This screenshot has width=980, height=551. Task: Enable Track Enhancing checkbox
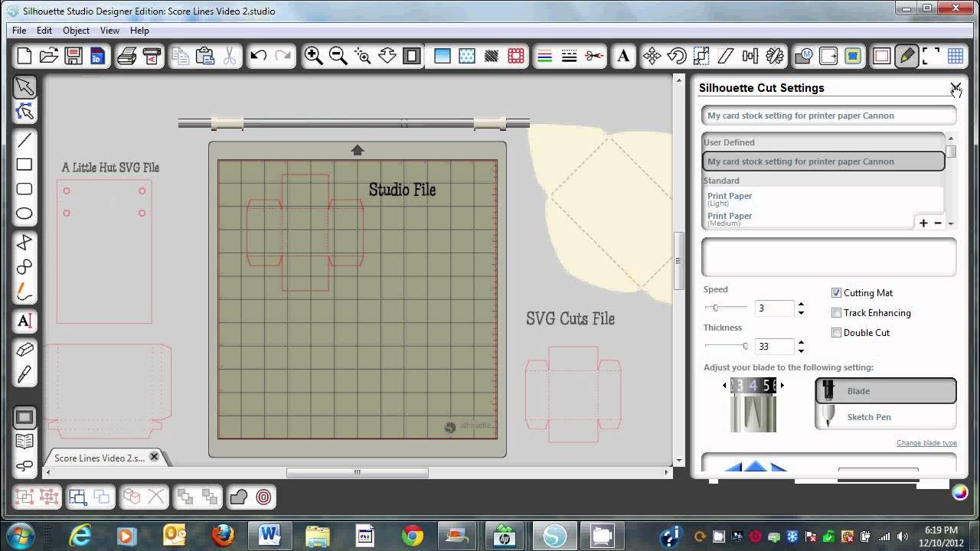[x=836, y=313]
